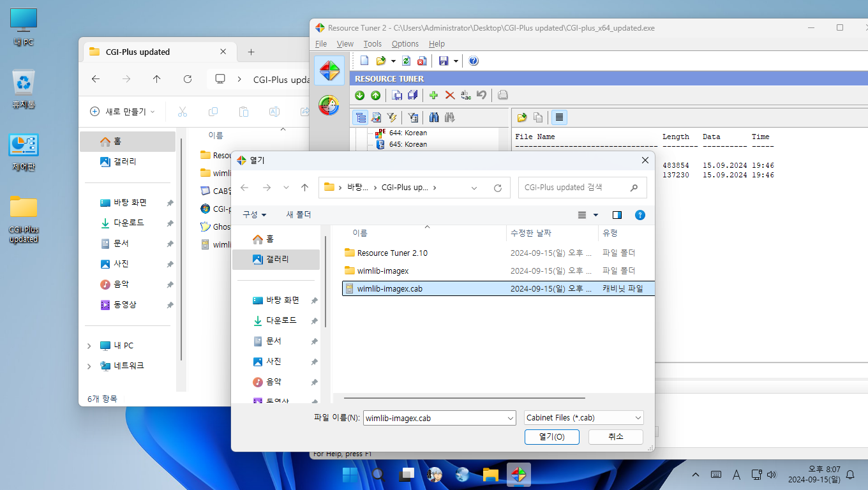Click the green plus Add resource icon
The width and height of the screenshot is (868, 490).
[x=434, y=95]
